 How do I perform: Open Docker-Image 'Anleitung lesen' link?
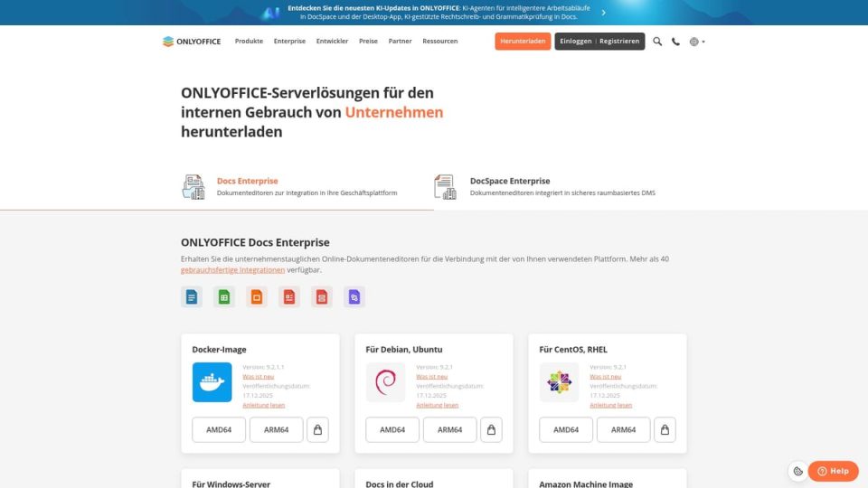click(x=263, y=406)
